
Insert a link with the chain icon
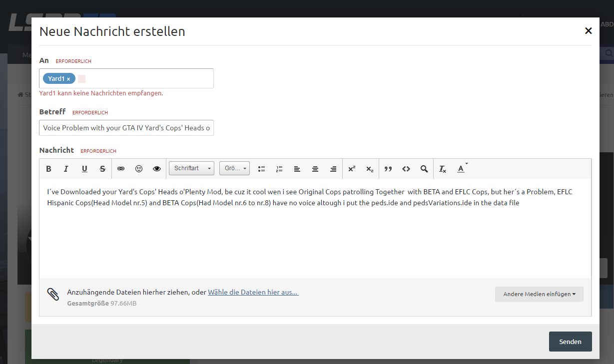pos(121,169)
